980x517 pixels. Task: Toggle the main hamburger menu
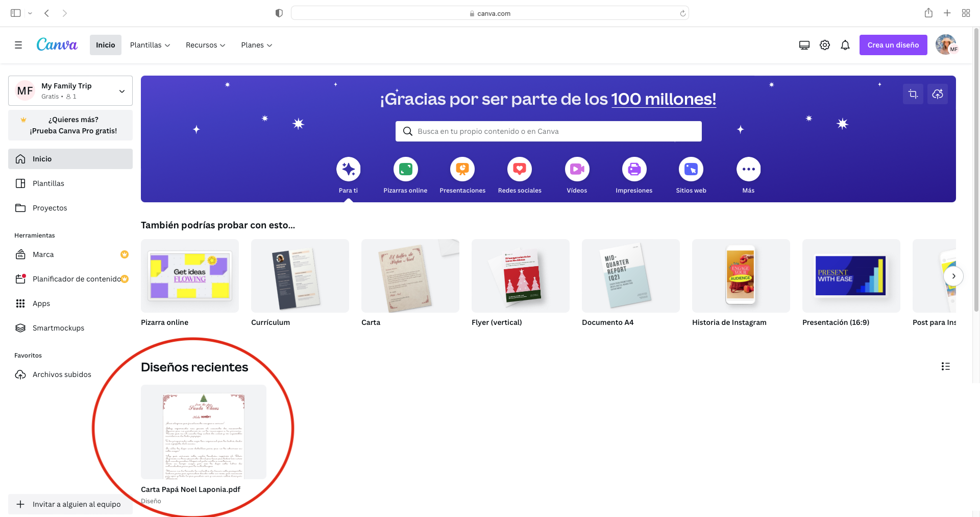pos(18,45)
